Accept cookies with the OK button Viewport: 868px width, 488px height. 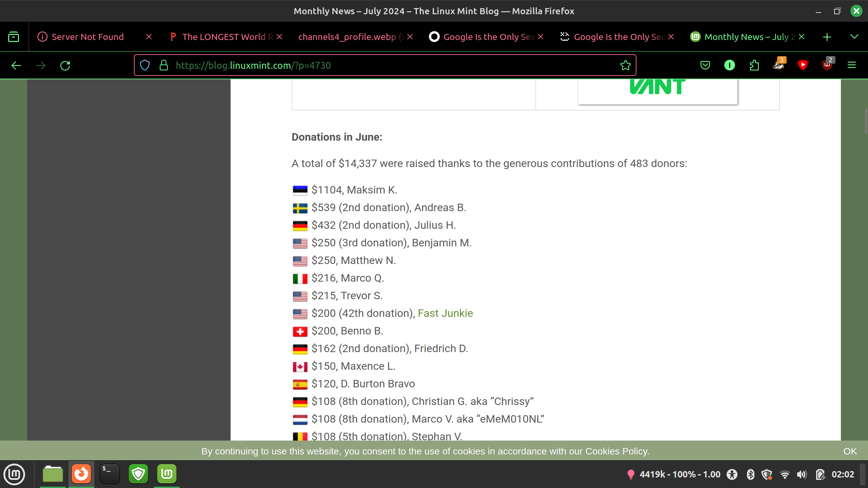point(850,451)
